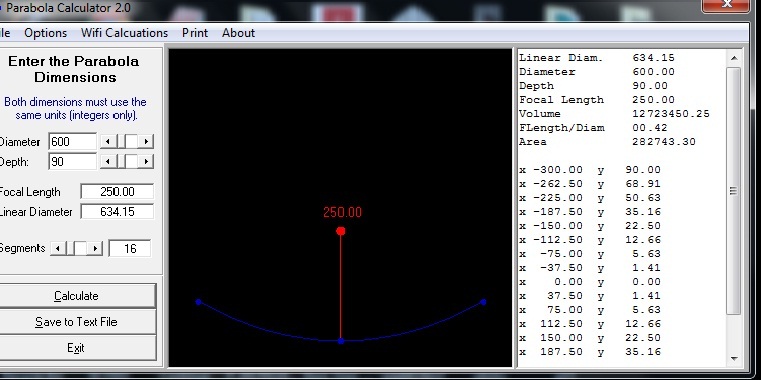
Task: Click the Area 282743.30 result row
Action: click(x=607, y=142)
